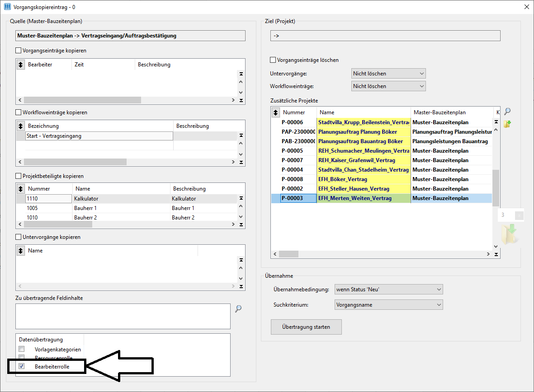The height and width of the screenshot is (392, 534).
Task: Jump to the bottom of the Vorgangseinträge list
Action: (241, 100)
